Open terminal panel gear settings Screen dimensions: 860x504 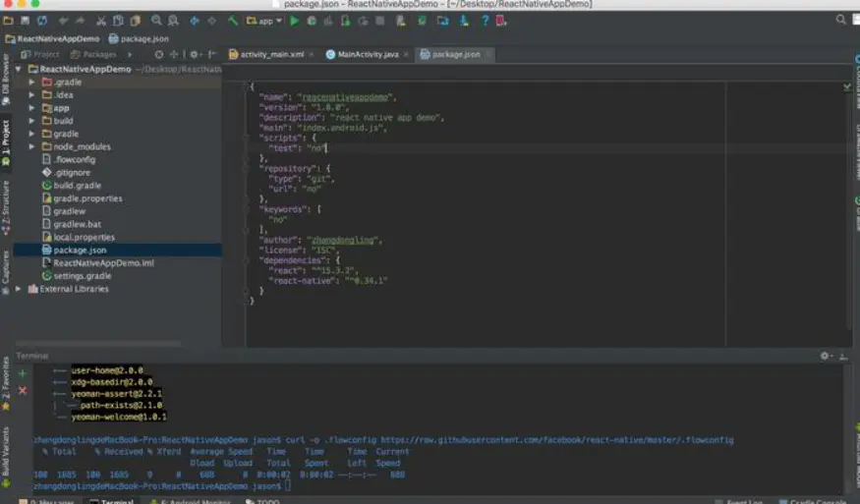tap(826, 356)
